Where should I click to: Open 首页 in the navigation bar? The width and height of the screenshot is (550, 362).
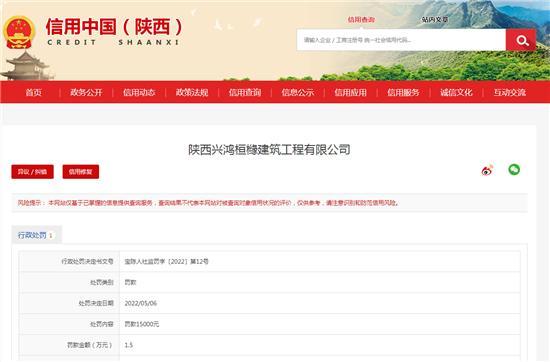pyautogui.click(x=33, y=93)
